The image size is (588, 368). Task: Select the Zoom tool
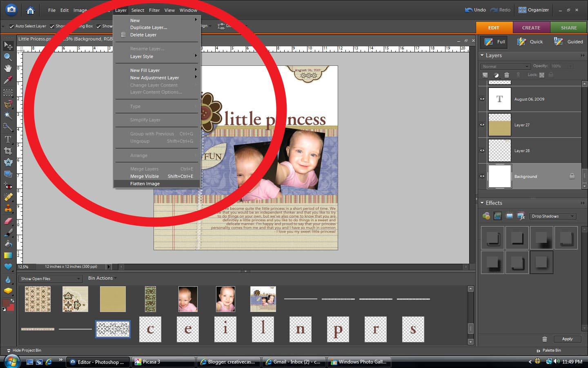tap(8, 57)
